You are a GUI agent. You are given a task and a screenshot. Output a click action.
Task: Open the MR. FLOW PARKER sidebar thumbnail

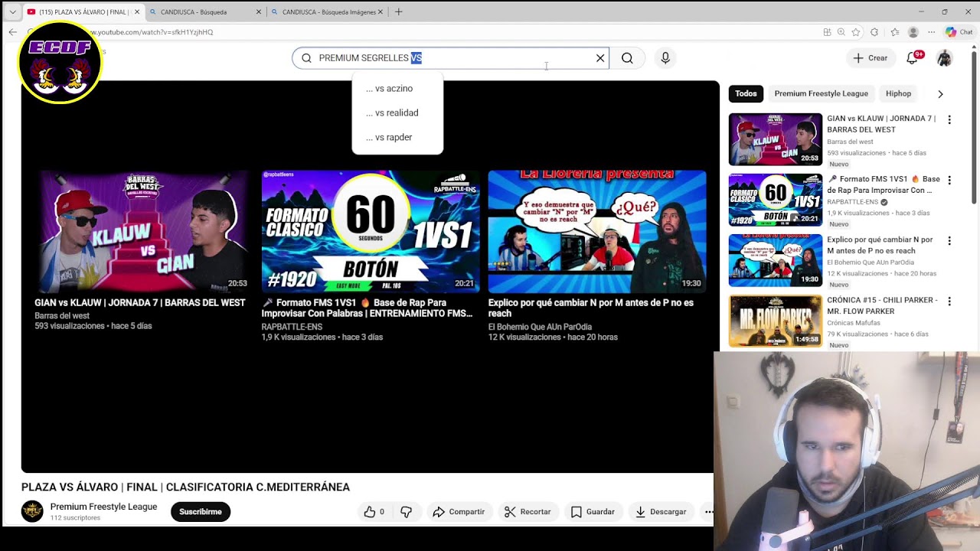click(776, 321)
